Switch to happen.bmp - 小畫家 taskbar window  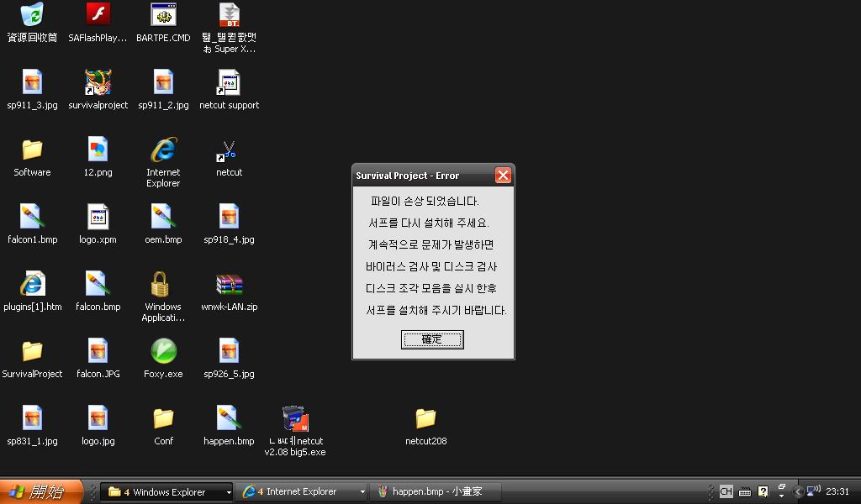pyautogui.click(x=436, y=491)
